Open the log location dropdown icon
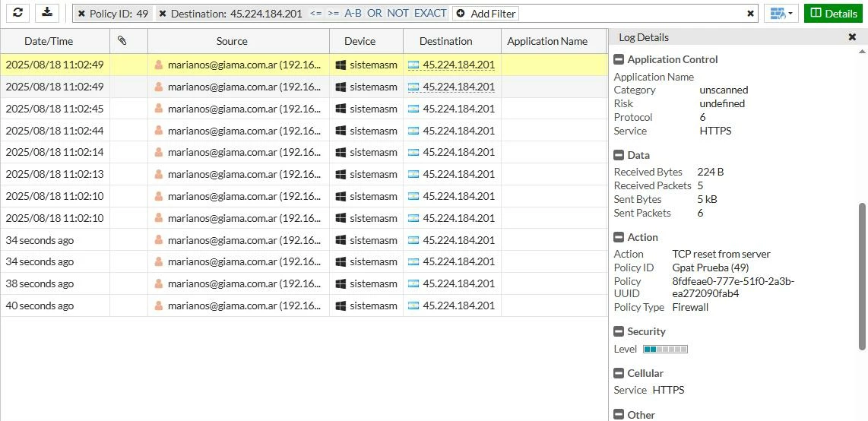Viewport: 868px width, 421px height. click(781, 13)
